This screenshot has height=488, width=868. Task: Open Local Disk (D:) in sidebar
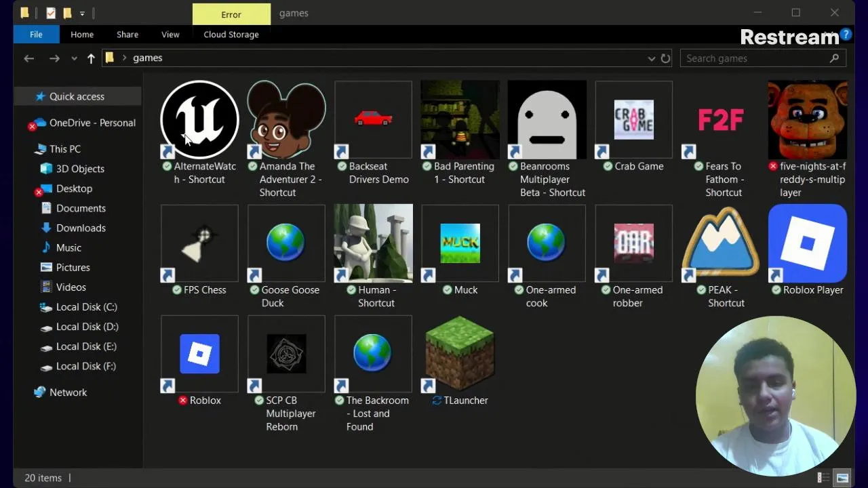[x=87, y=327]
